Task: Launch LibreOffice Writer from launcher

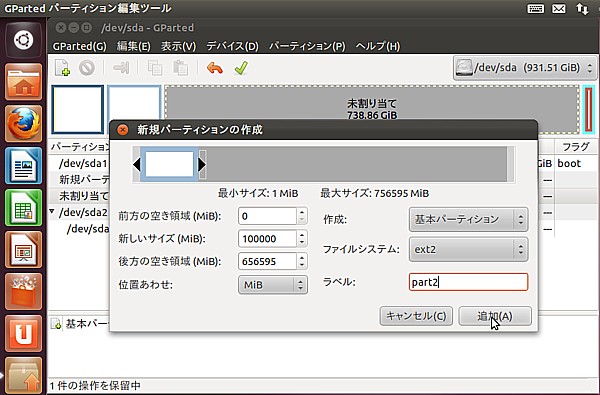Action: coord(24,166)
